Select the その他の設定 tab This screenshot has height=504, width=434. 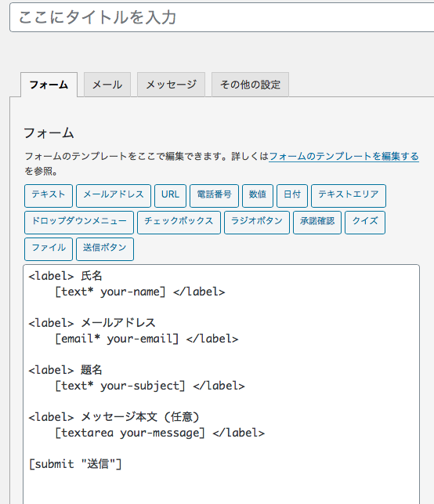tap(250, 85)
